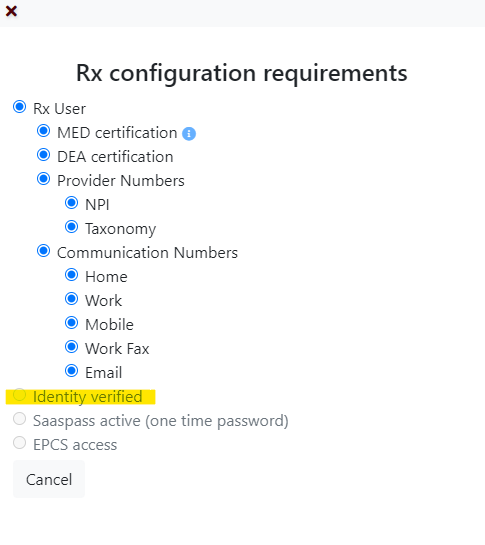Screen dimensions: 485x545
Task: Select the NPI radio button
Action: [x=72, y=203]
